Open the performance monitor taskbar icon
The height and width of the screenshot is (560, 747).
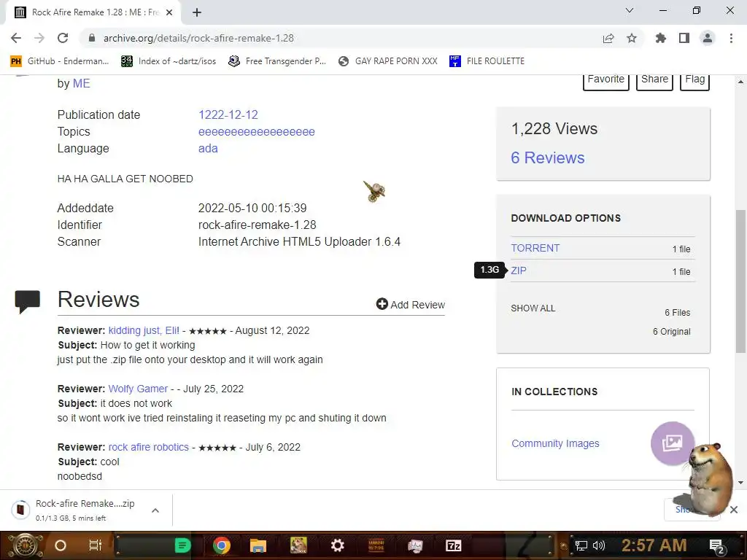tap(415, 545)
